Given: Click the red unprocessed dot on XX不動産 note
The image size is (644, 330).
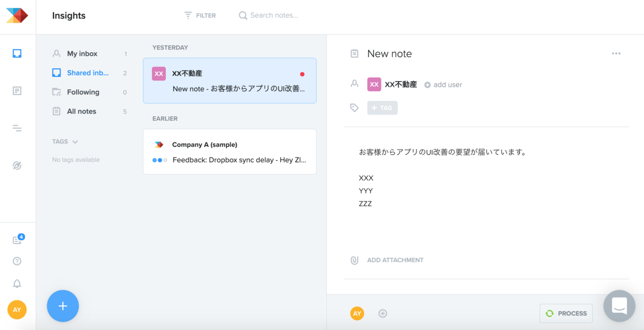Looking at the screenshot, I should point(302,74).
